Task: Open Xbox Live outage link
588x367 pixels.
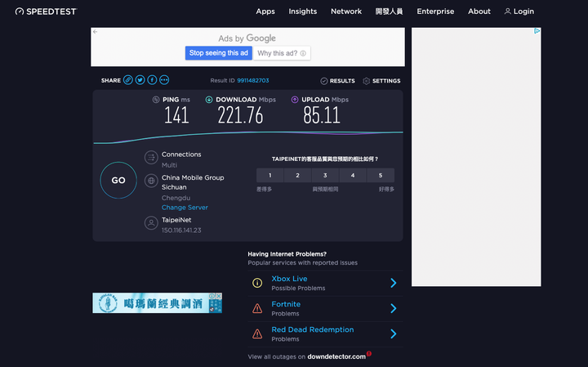Action: 289,279
